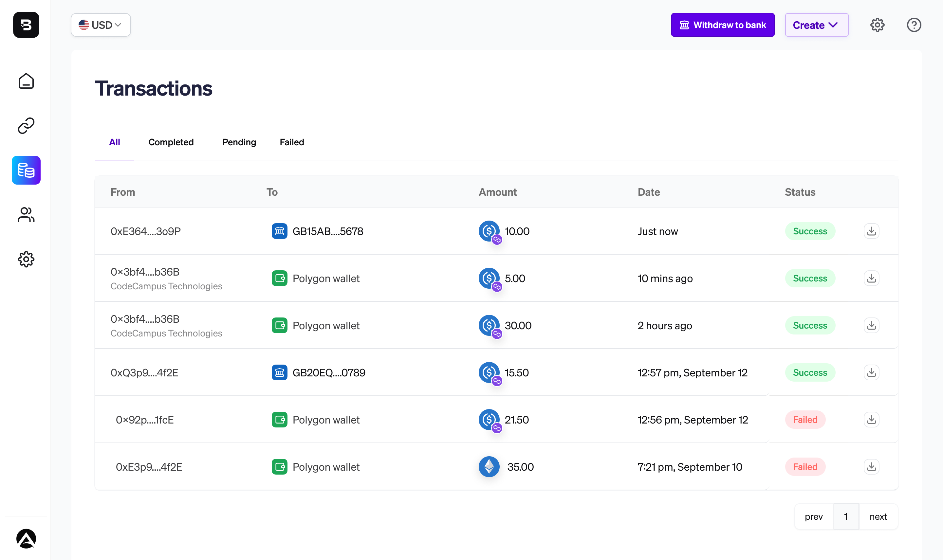Show the Failed transactions tab
This screenshot has width=943, height=560.
[x=291, y=142]
